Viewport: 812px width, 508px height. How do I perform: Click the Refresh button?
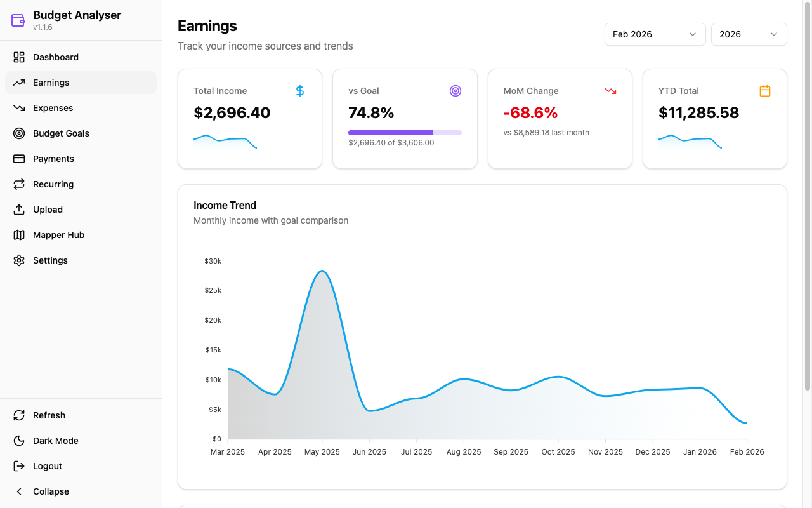[x=49, y=415]
